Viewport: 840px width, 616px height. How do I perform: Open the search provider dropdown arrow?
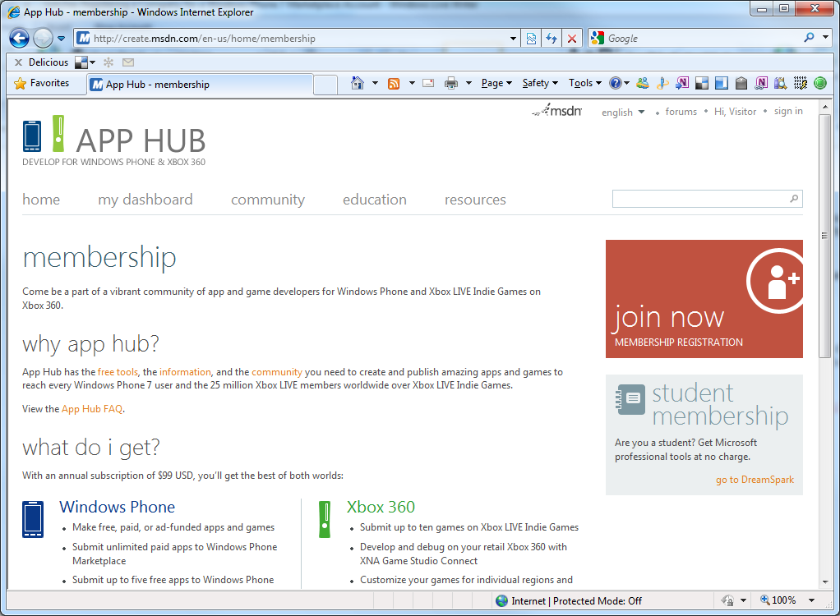825,38
